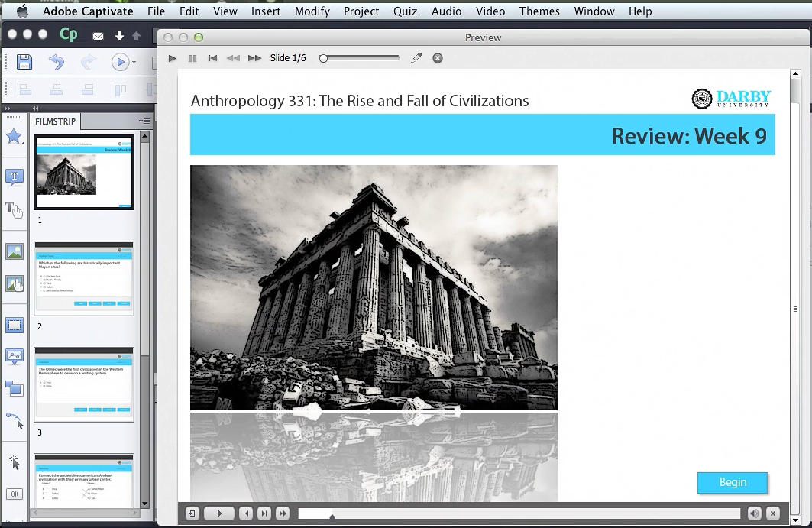Select the Text Caption tool

point(14,177)
